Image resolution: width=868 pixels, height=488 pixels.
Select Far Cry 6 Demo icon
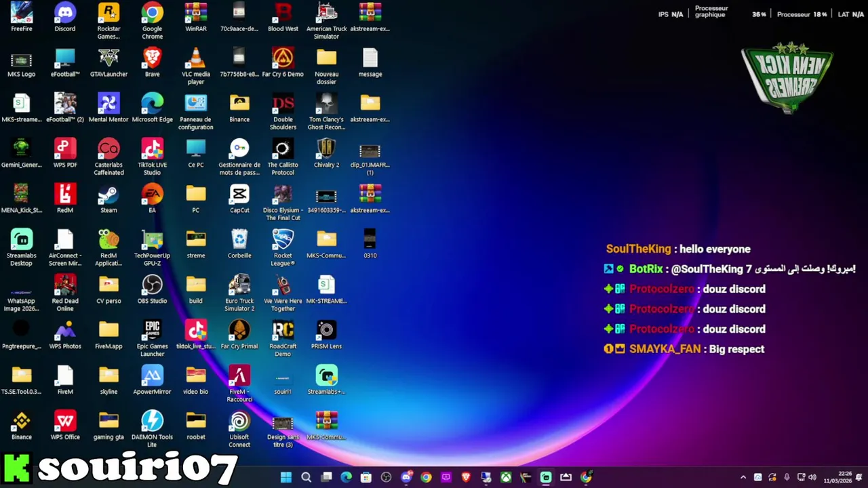click(x=283, y=63)
